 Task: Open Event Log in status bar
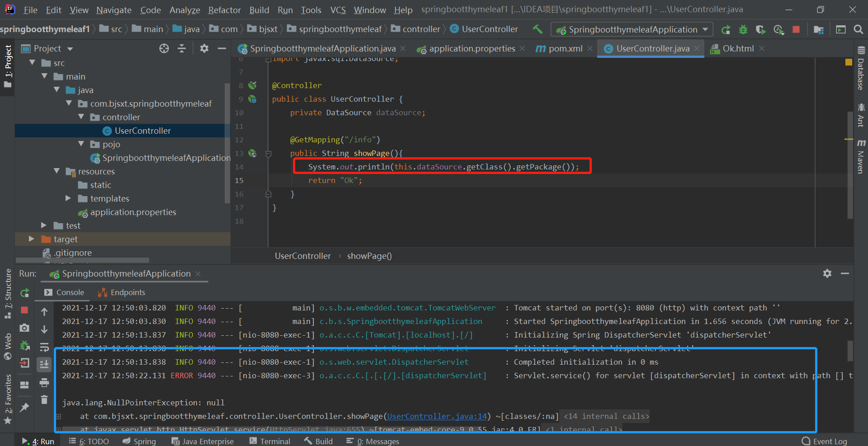click(x=825, y=441)
